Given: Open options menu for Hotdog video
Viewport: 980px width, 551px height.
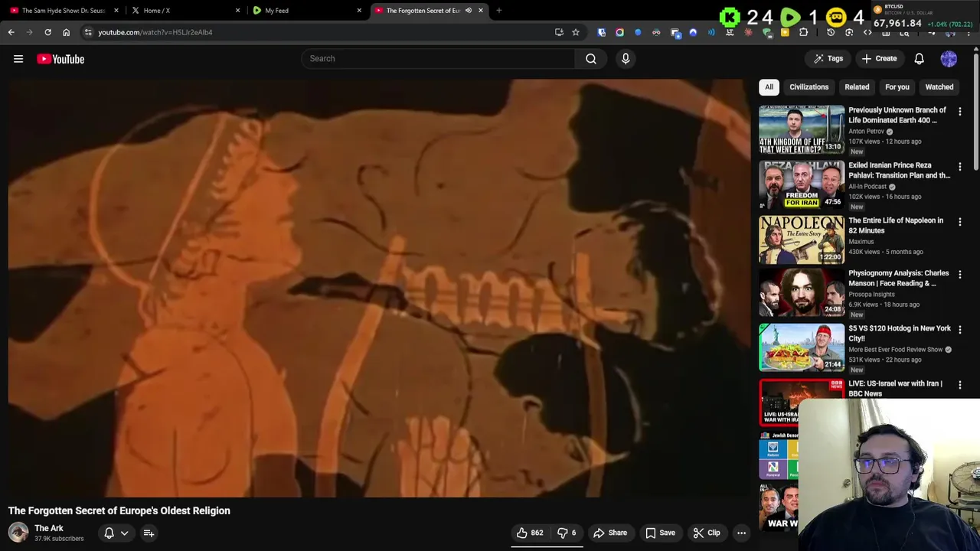Looking at the screenshot, I should 960,330.
